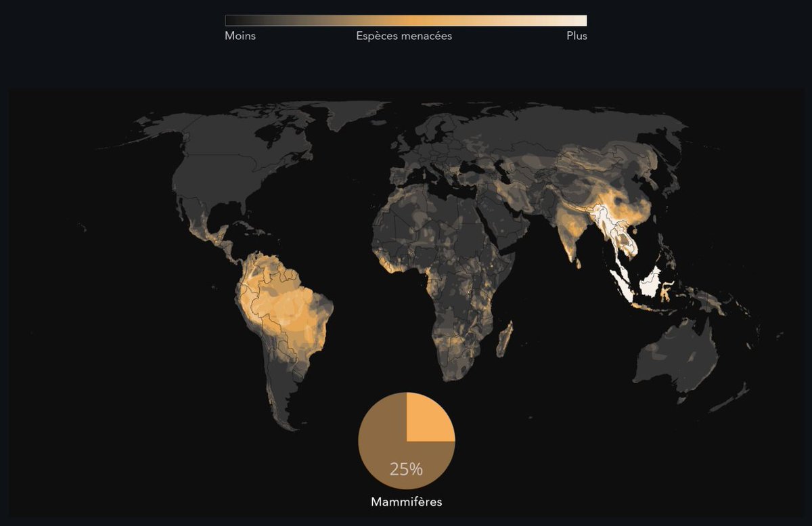Click the threatened species gradient color bar
Viewport: 812px width, 526px height.
(x=406, y=20)
